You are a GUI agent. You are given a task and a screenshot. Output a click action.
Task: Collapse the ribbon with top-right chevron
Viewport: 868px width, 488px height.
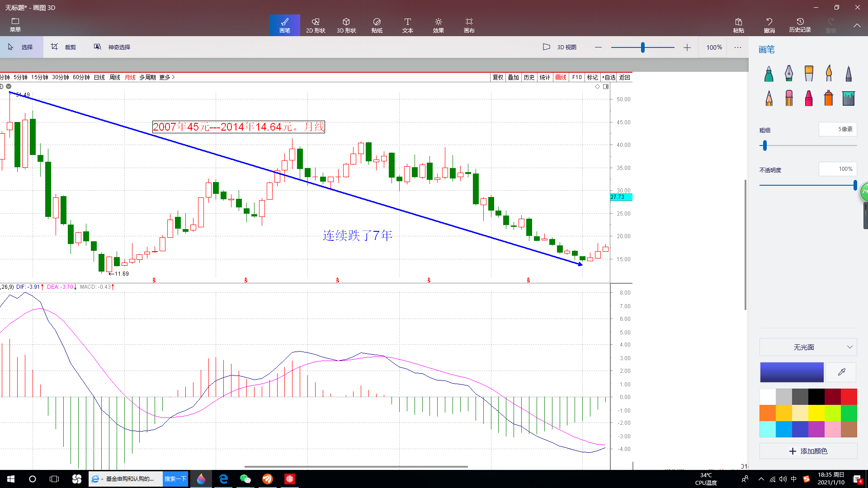point(857,25)
